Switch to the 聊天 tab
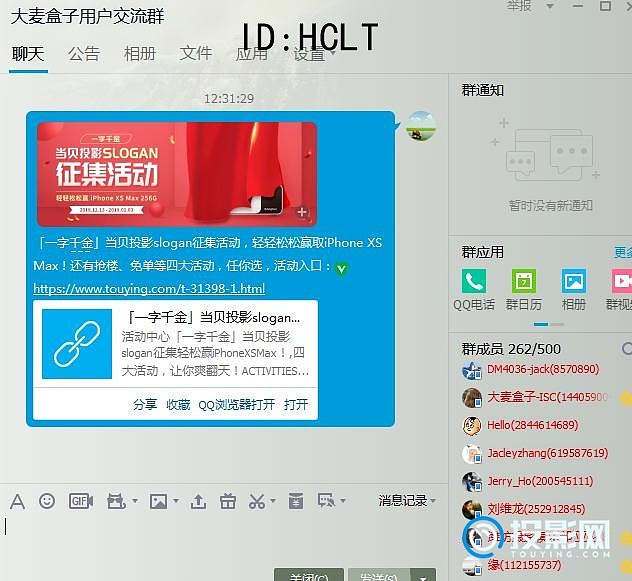Viewport: 632px width, 581px height. [28, 54]
